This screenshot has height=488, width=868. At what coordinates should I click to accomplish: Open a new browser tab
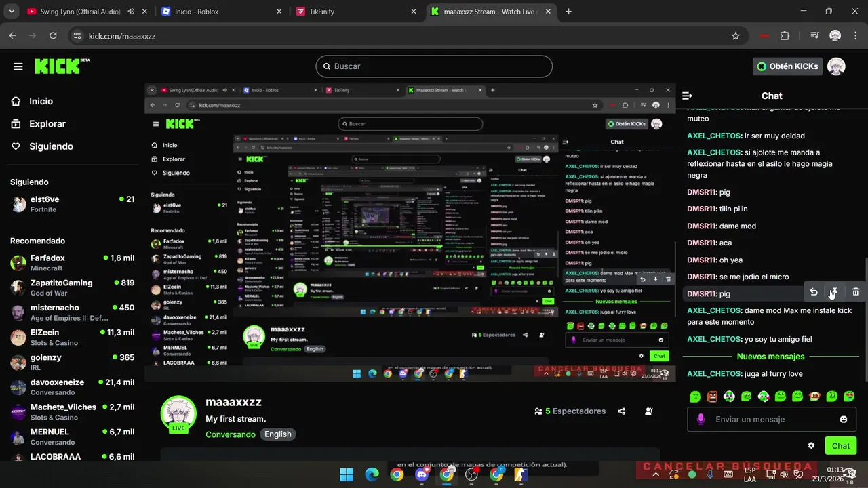[568, 12]
